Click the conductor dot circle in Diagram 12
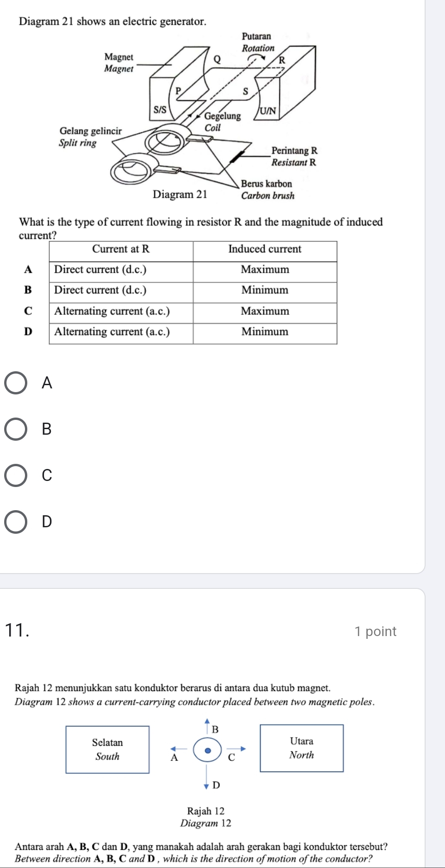This screenshot has width=445, height=868. pos(207,750)
